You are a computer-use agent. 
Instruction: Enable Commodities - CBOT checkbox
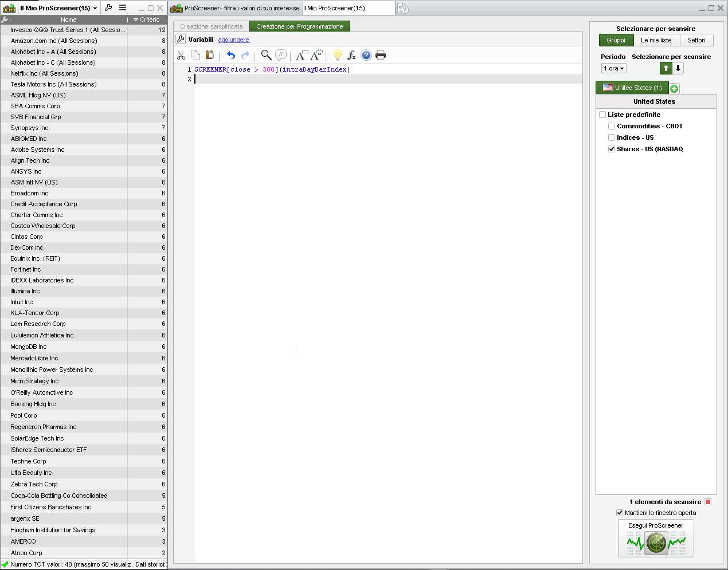[612, 126]
